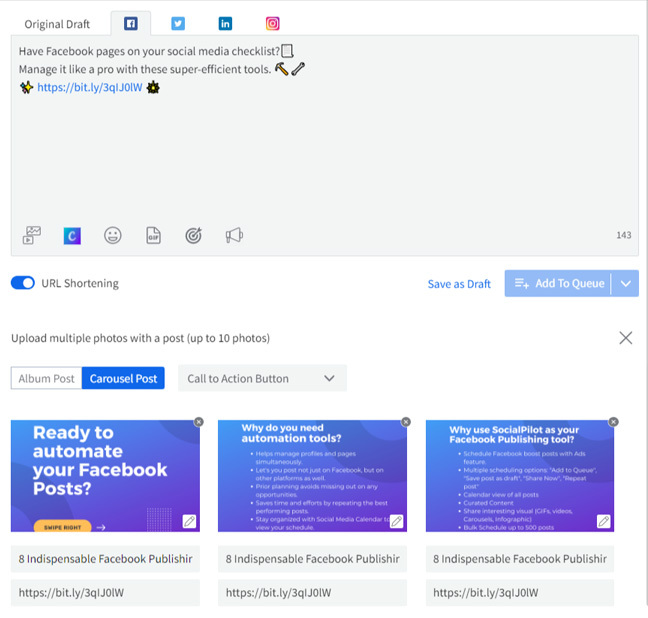Open the emoji picker icon
The width and height of the screenshot is (648, 618).
(x=112, y=236)
